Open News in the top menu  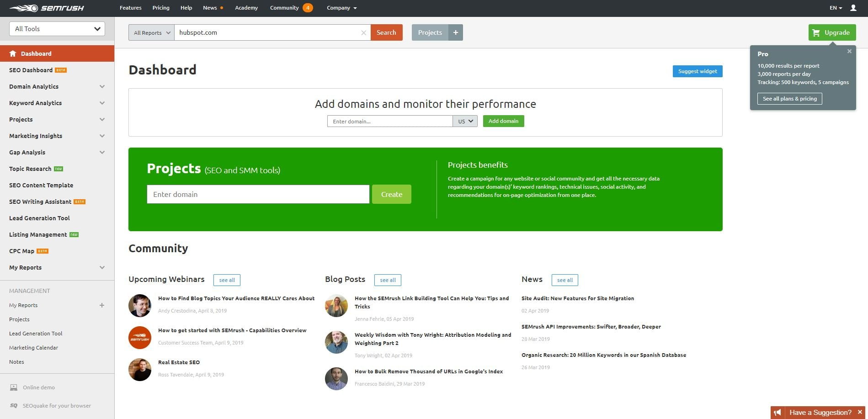pos(210,8)
